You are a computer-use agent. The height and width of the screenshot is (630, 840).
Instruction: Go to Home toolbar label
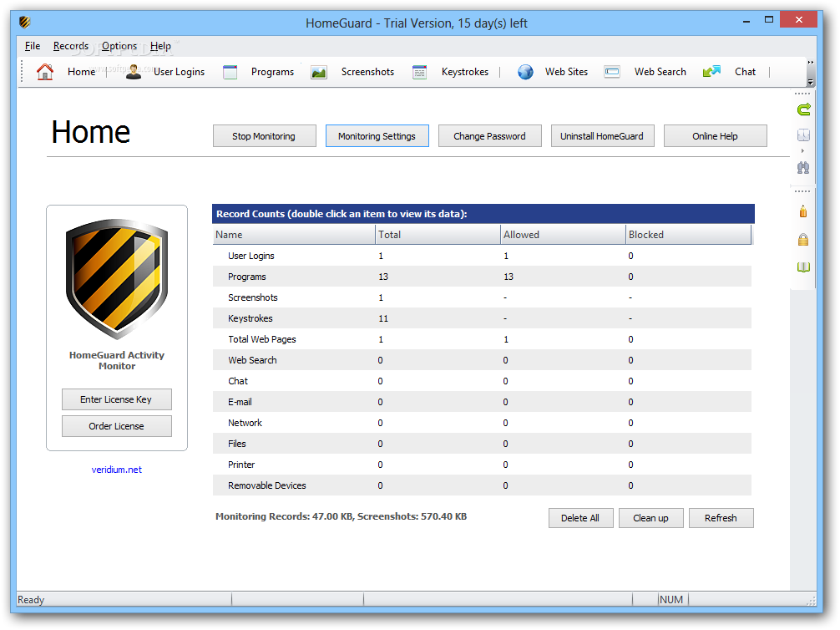click(x=82, y=72)
